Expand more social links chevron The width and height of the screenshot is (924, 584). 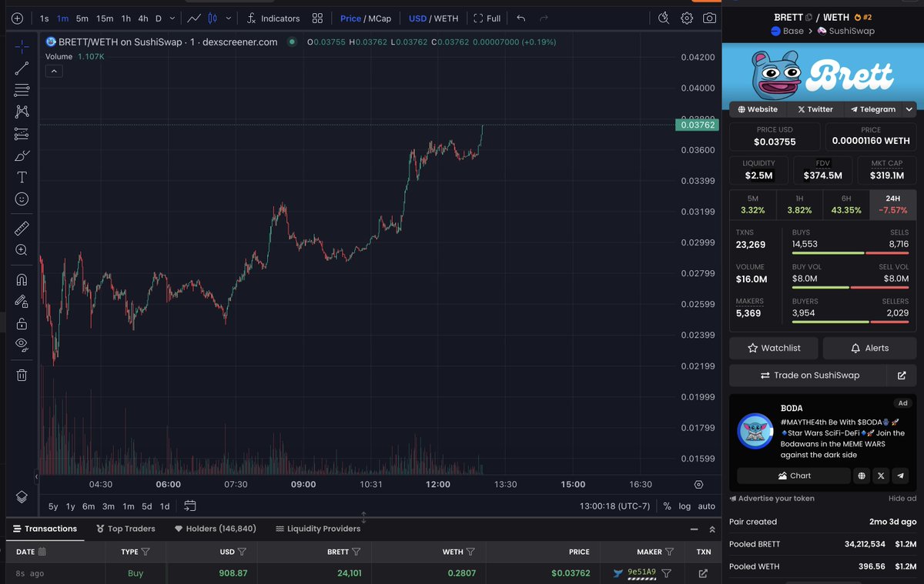click(909, 109)
